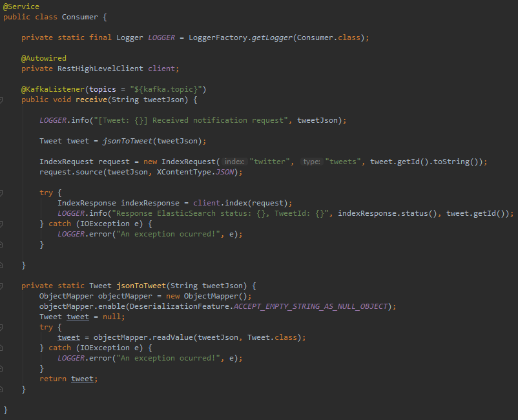The height and width of the screenshot is (420, 518).
Task: Click the null keyword
Action: click(x=111, y=317)
